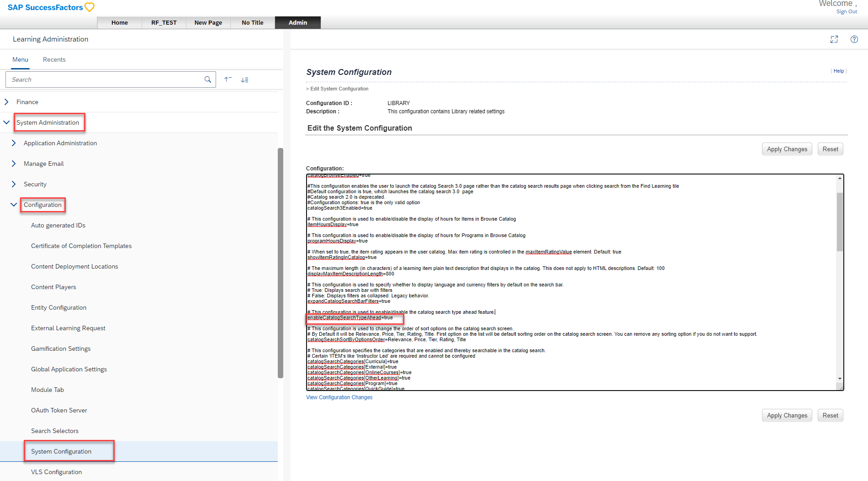
Task: Click the expandCatalogSearchBarFilters=true line
Action: [349, 301]
